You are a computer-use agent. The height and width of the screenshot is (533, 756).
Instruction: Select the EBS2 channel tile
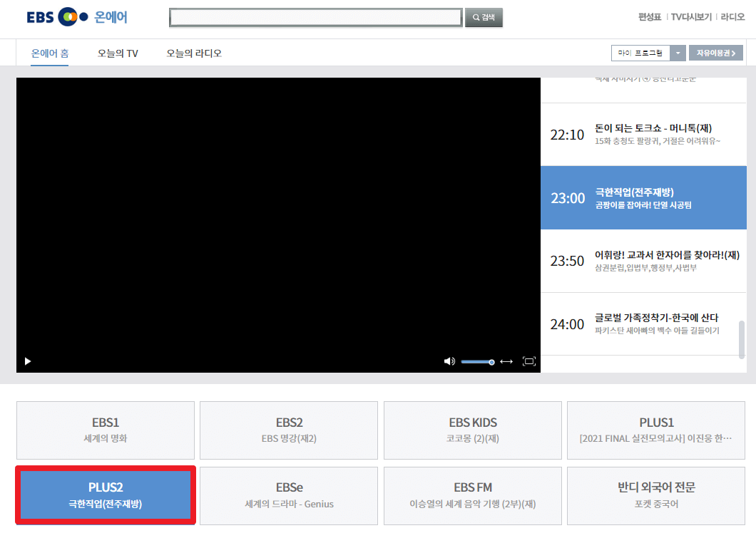pos(289,430)
